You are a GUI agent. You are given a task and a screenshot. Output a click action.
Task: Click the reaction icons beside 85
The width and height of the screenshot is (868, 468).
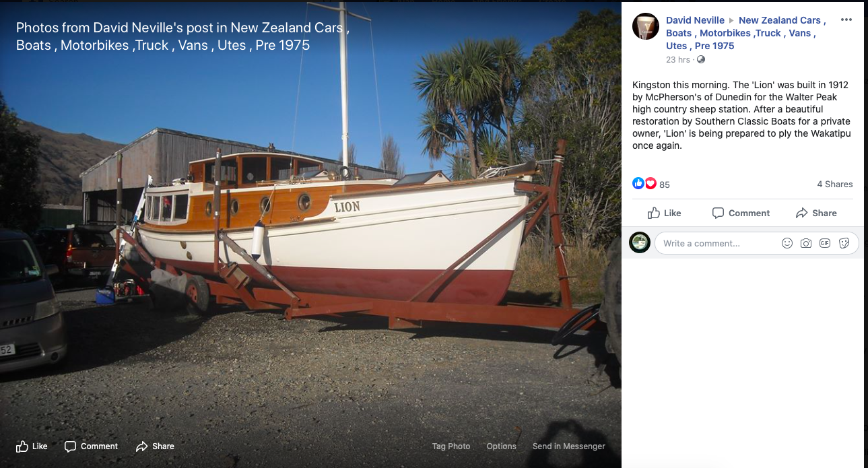click(x=644, y=184)
